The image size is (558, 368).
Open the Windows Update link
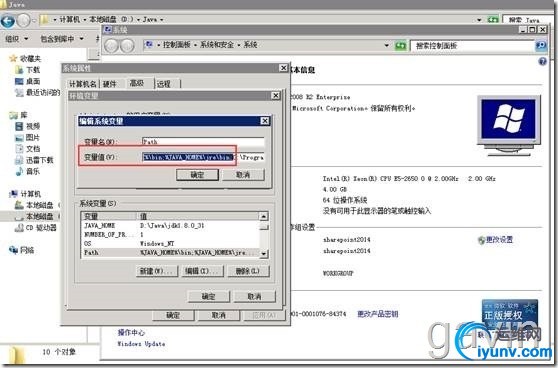(141, 344)
